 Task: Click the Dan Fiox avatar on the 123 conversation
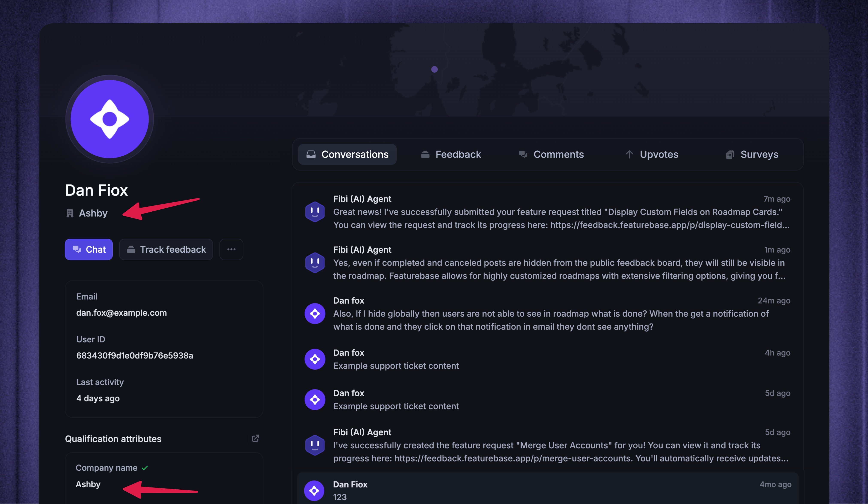[x=314, y=490]
